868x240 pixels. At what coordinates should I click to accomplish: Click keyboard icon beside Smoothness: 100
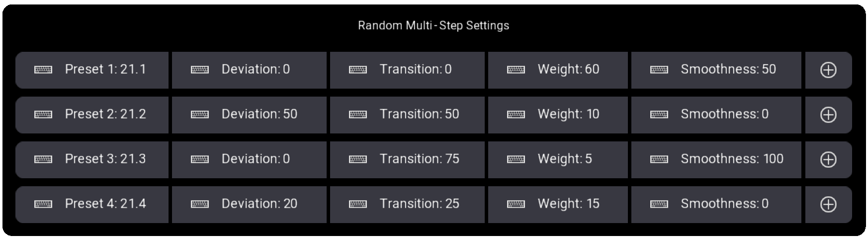pos(659,159)
